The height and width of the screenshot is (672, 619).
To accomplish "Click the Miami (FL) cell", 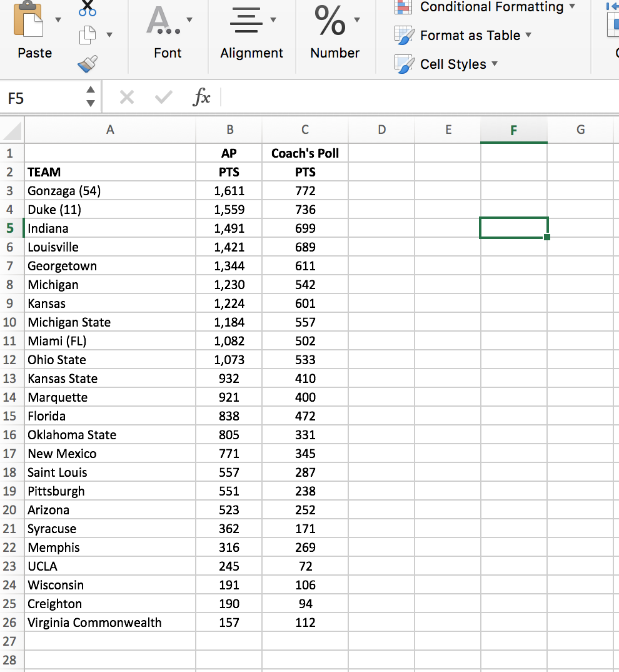I will (110, 341).
